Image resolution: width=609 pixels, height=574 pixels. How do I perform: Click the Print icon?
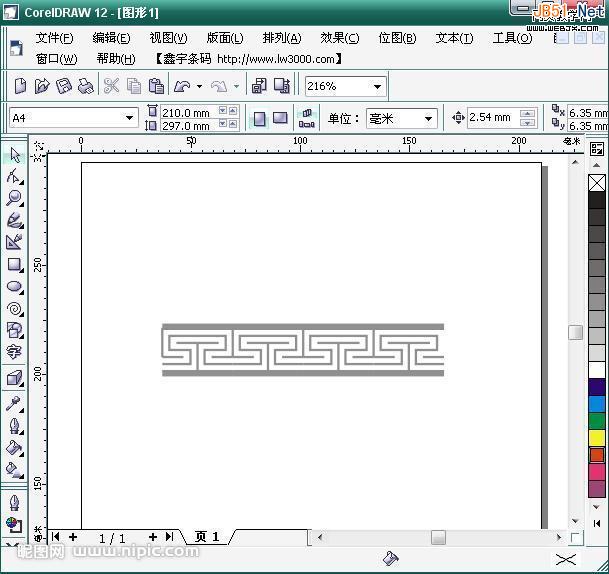85,86
